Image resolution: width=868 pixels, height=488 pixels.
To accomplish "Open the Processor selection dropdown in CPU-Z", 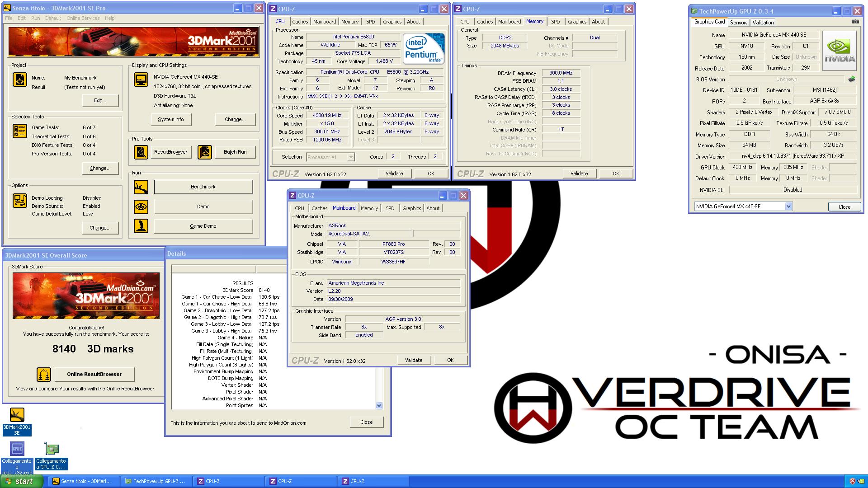I will (x=351, y=157).
